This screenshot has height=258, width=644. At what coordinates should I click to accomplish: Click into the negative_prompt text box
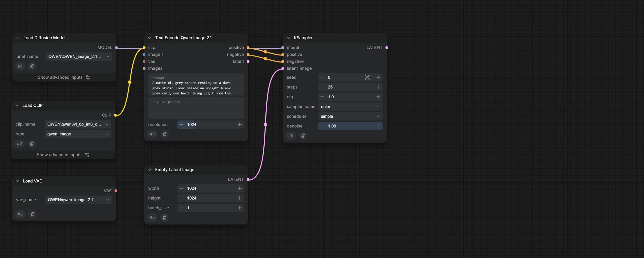(196, 108)
